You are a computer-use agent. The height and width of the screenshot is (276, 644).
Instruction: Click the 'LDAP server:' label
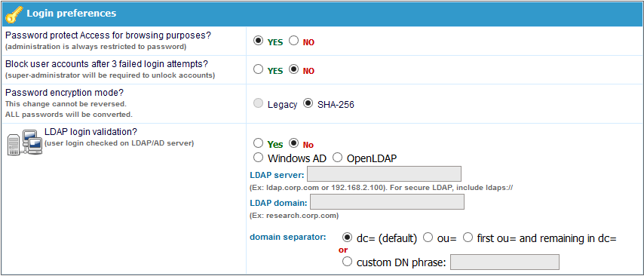pyautogui.click(x=277, y=176)
